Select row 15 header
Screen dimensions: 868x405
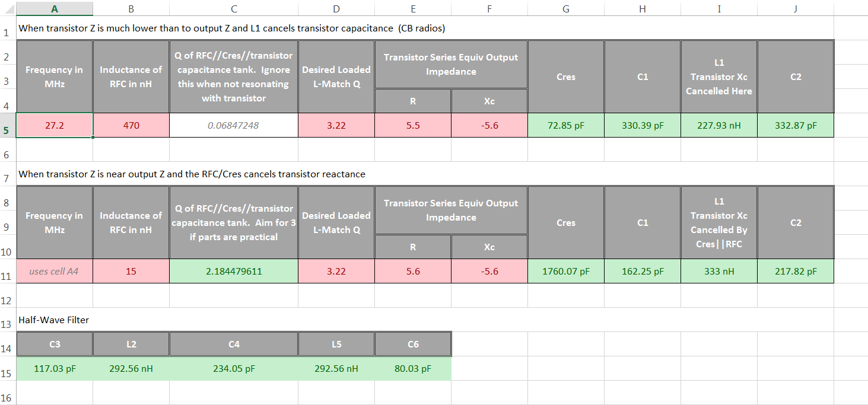[x=7, y=368]
